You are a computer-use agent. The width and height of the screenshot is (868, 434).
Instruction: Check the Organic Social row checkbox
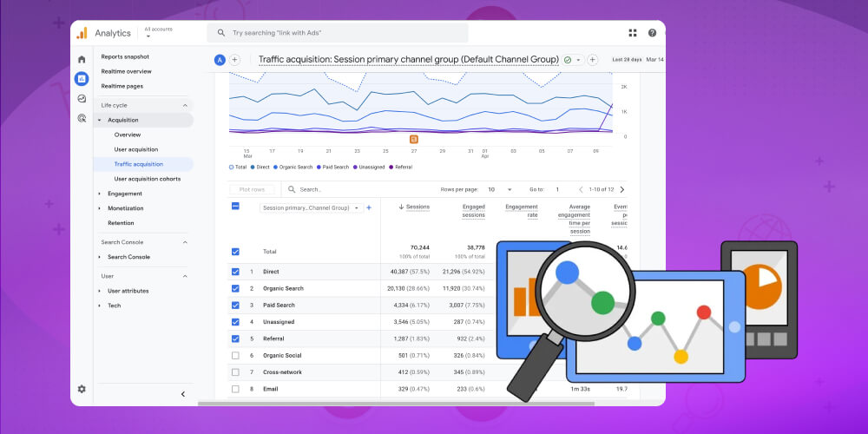pyautogui.click(x=235, y=355)
